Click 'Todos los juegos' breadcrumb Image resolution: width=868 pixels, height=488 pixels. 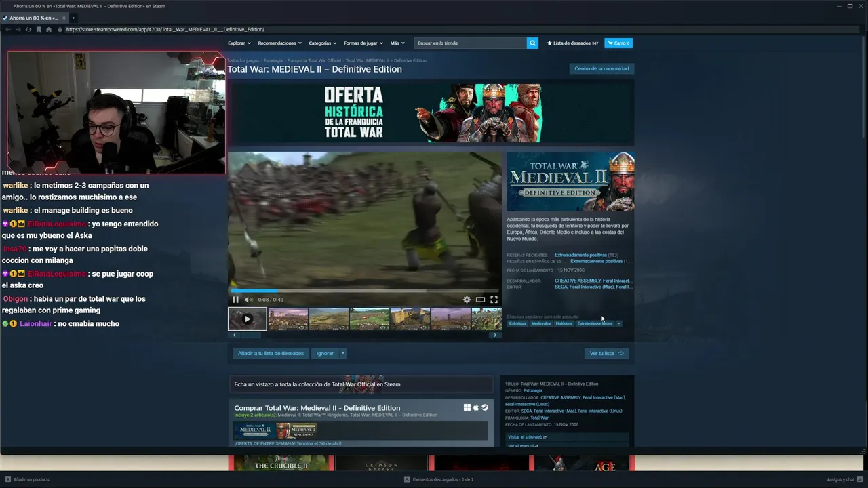(243, 60)
